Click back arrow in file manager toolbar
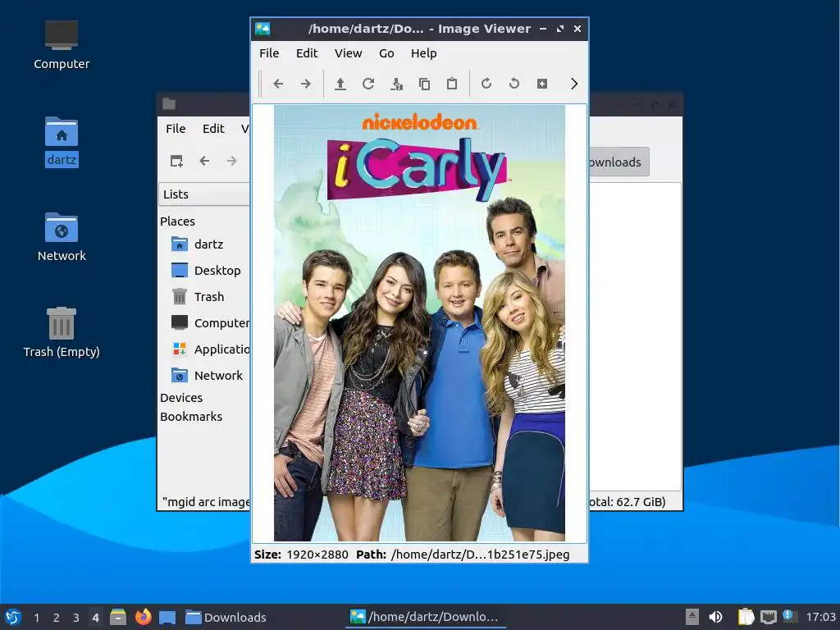The image size is (840, 630). pos(204,161)
